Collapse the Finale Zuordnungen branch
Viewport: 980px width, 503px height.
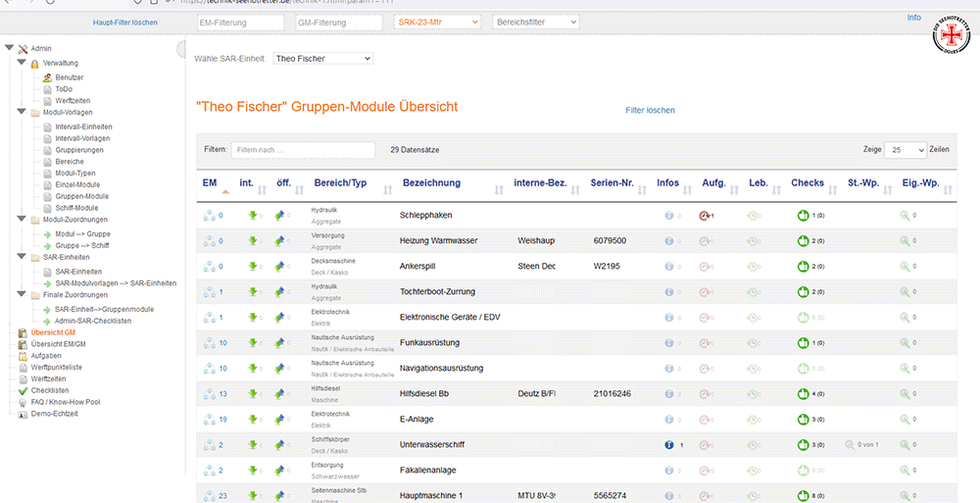pos(22,293)
